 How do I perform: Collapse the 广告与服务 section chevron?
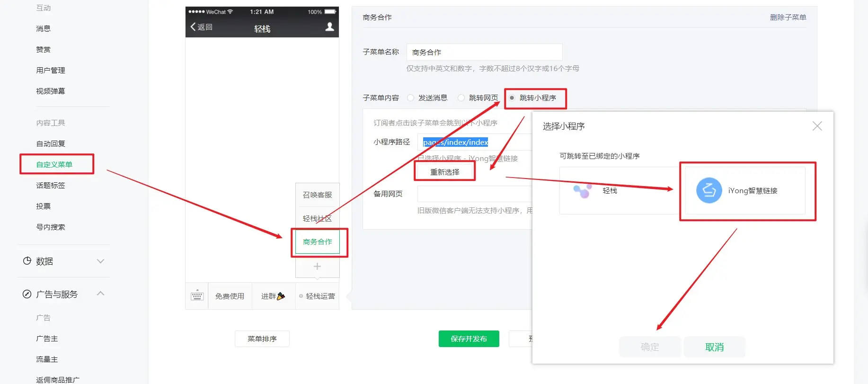tap(100, 294)
